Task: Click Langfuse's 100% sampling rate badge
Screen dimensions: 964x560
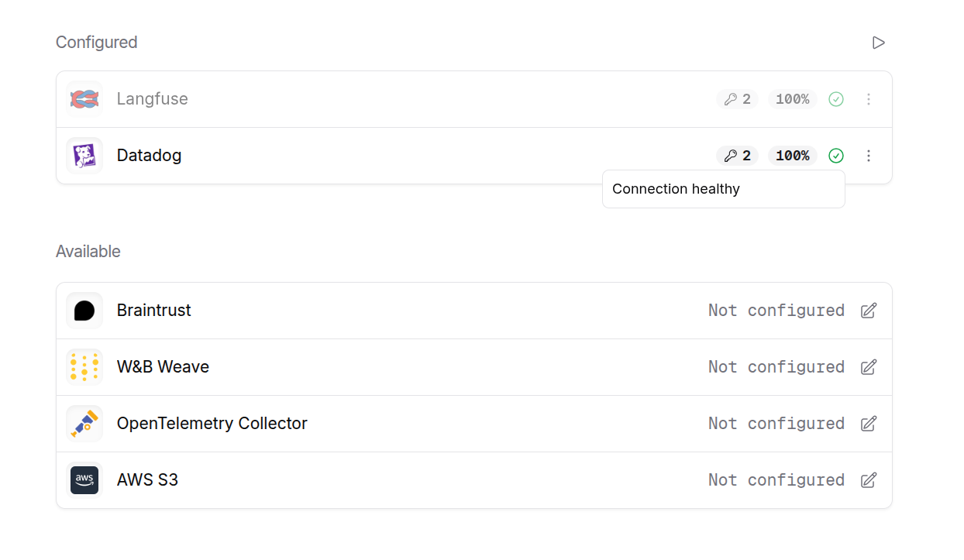Action: 792,99
